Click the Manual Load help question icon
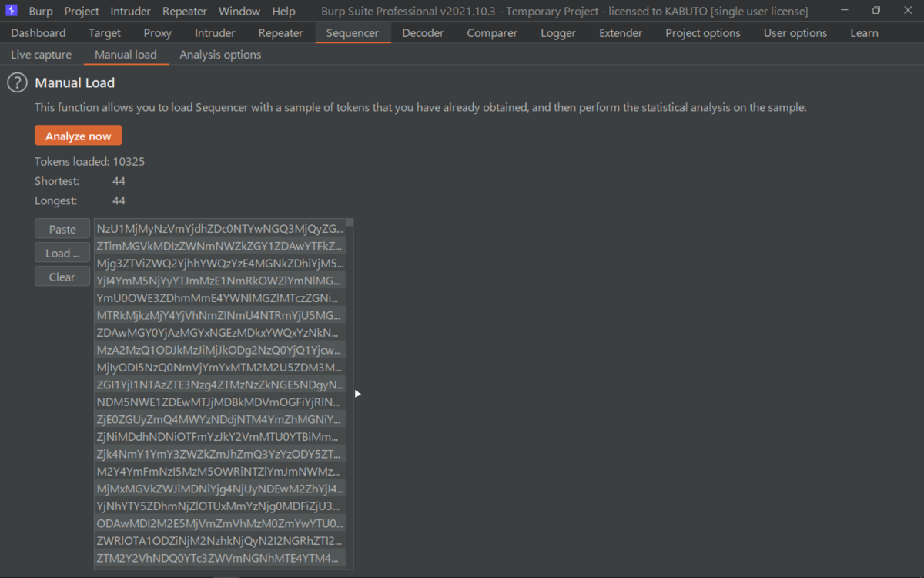 coord(17,83)
